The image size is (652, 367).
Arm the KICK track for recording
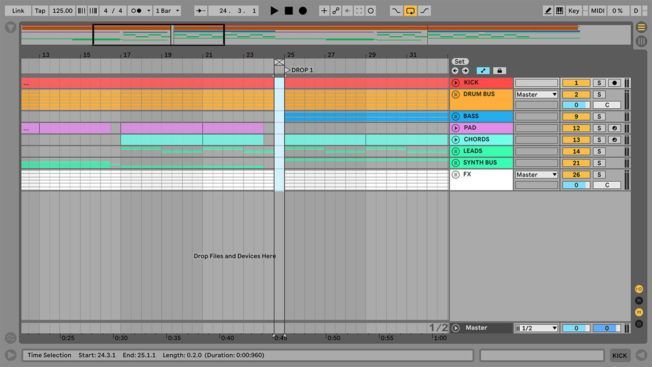615,83
